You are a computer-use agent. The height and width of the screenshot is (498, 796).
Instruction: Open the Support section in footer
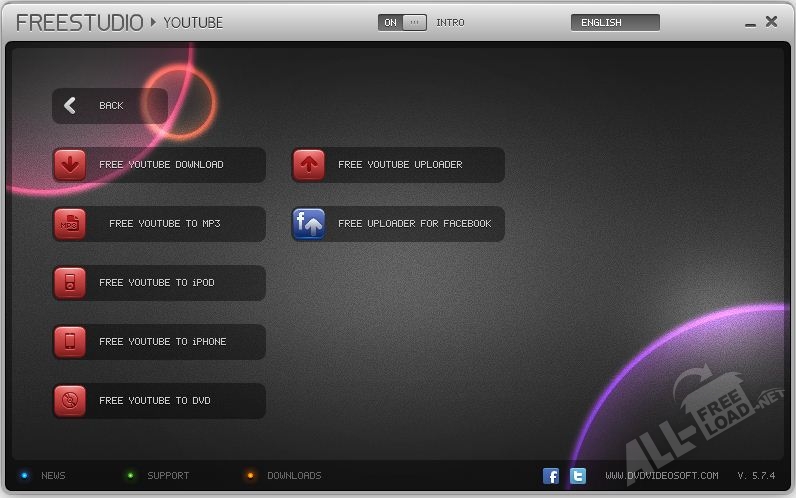click(167, 476)
